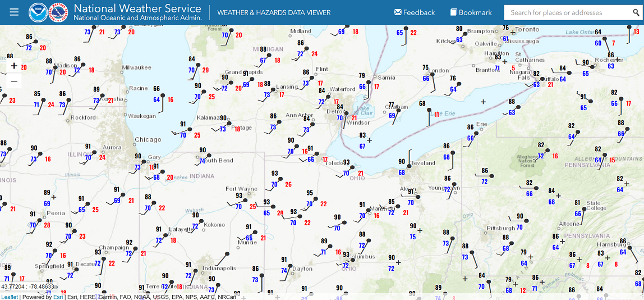Click the coordinates readout 43.77204 : -78.48633

[28, 287]
